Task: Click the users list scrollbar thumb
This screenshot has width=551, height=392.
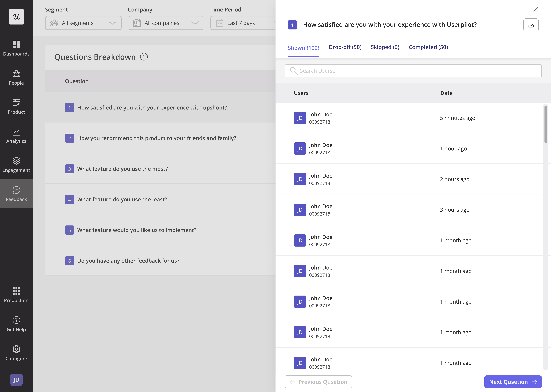Action: click(545, 124)
